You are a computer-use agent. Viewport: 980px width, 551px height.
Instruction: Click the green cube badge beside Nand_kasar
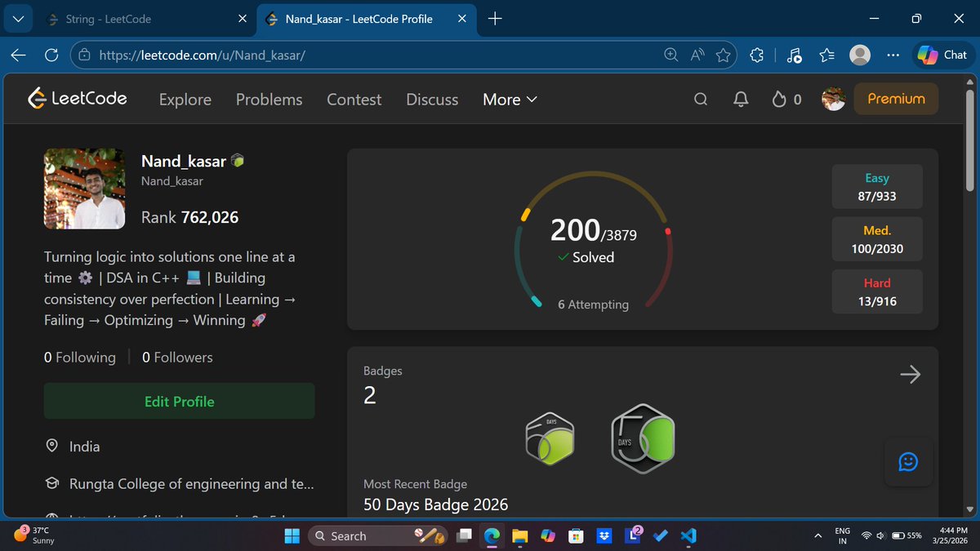(x=238, y=161)
